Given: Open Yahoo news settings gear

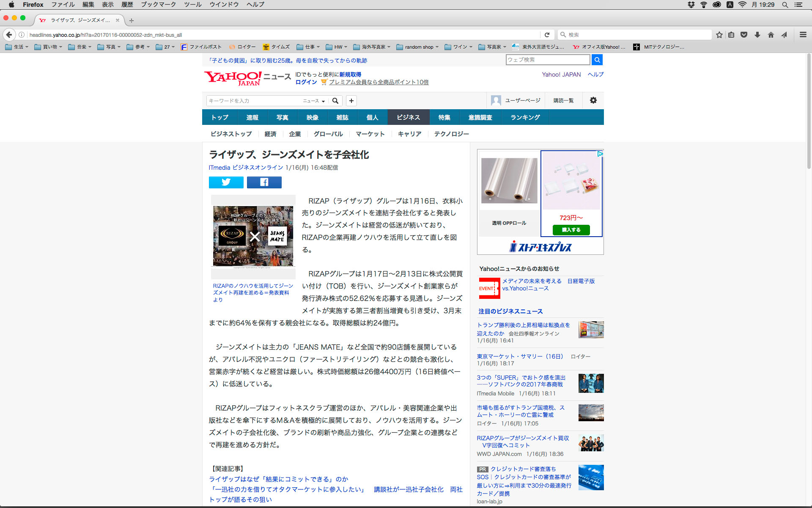Looking at the screenshot, I should 593,100.
